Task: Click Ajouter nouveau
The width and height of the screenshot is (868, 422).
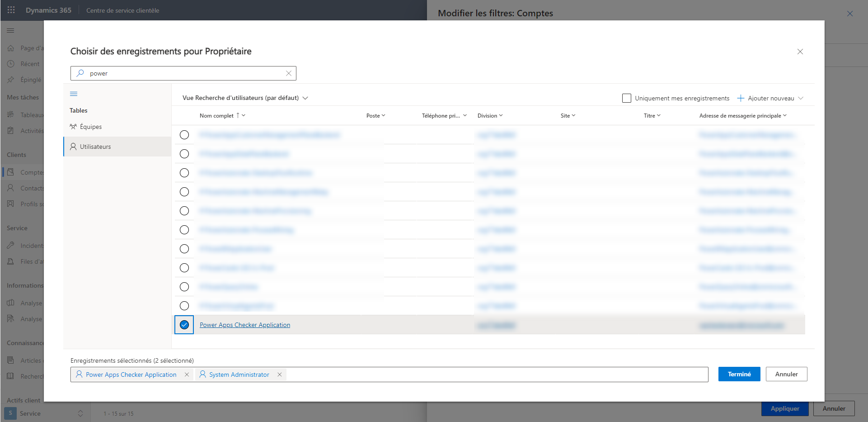Action: [771, 98]
